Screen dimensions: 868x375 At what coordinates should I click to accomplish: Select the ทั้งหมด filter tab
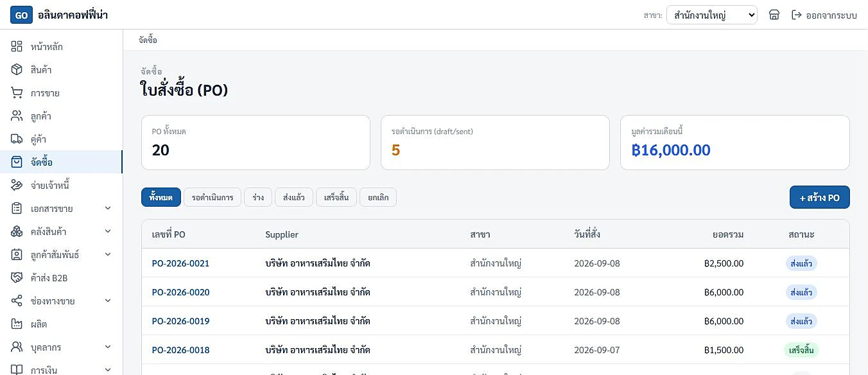[x=161, y=198]
